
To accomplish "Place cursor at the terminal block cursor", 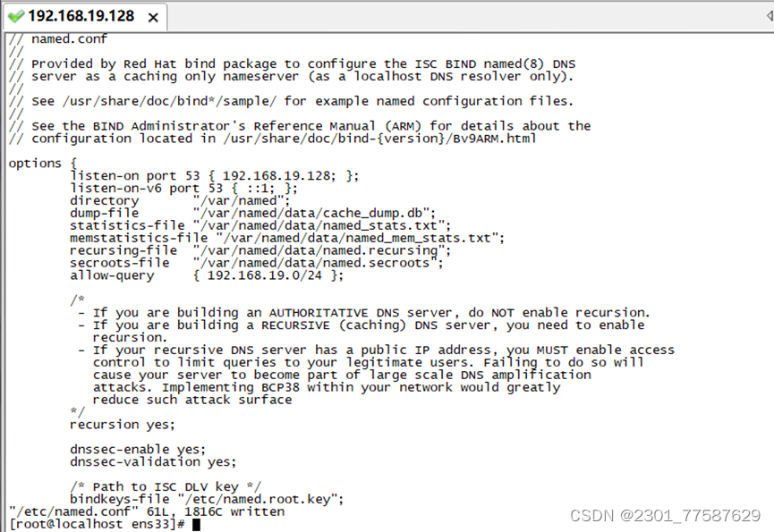I will (197, 523).
